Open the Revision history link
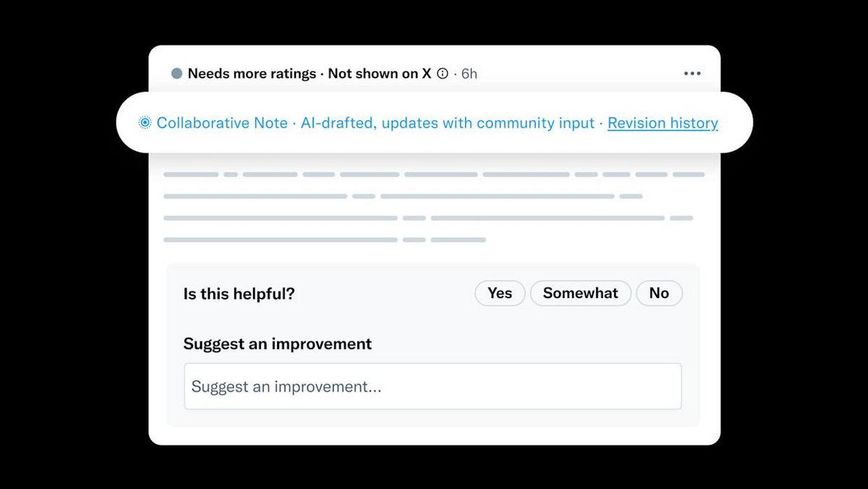 663,124
